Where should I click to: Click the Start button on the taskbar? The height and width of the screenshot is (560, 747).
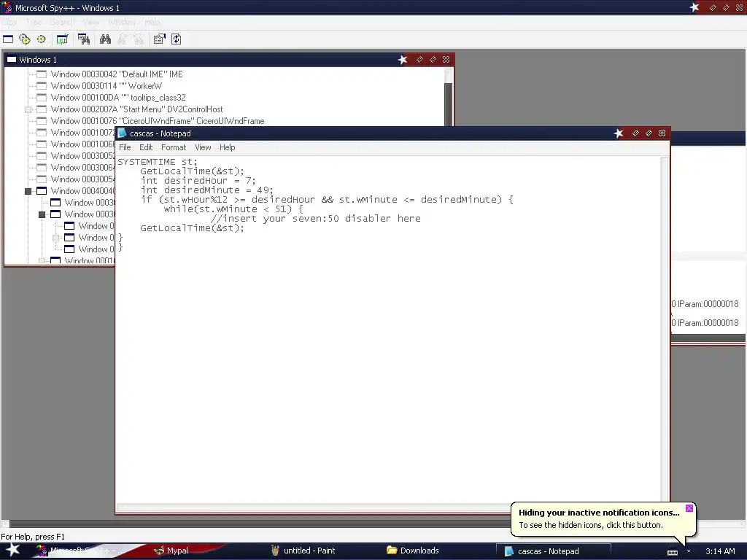[12, 551]
